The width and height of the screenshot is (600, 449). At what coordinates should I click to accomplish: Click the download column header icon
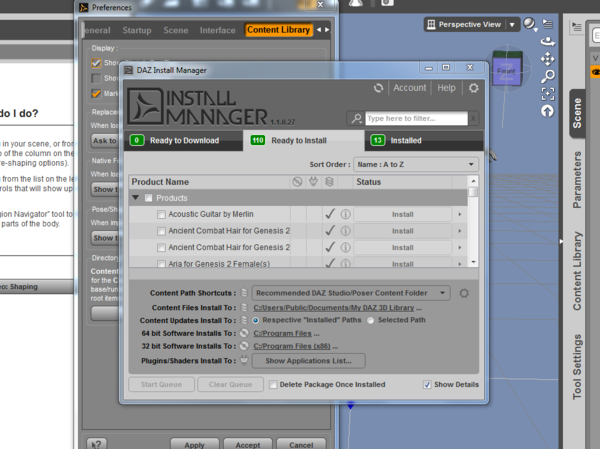click(x=297, y=181)
